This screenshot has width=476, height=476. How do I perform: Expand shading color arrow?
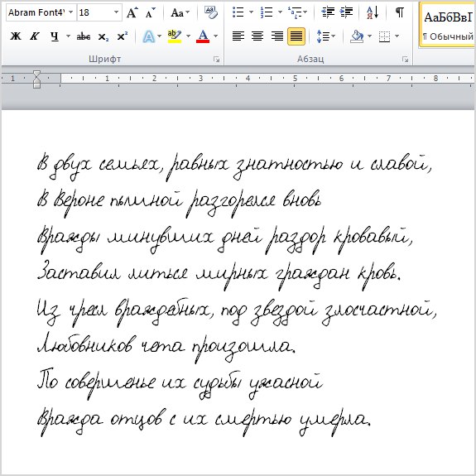[x=369, y=36]
